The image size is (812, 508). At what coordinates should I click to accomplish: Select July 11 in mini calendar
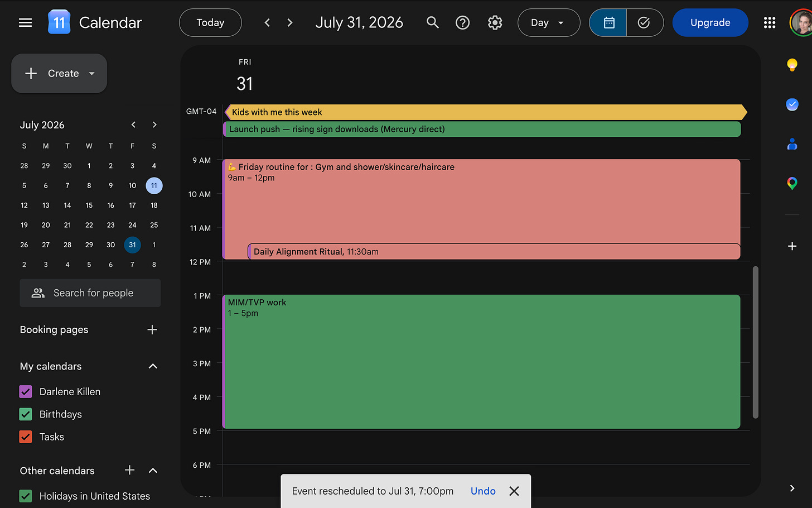154,186
